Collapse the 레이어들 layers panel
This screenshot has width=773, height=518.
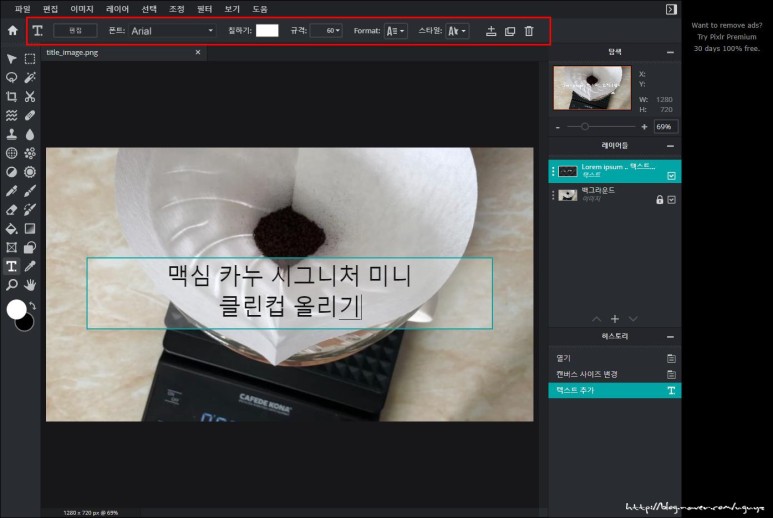(670, 146)
